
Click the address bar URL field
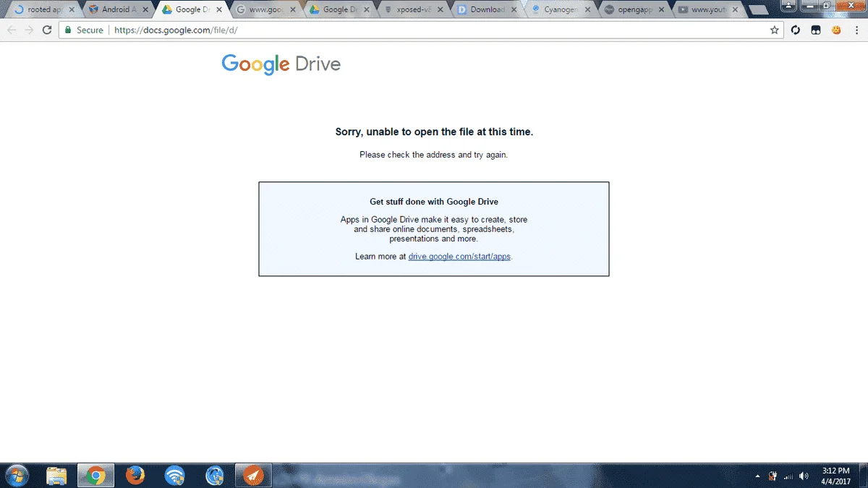pyautogui.click(x=420, y=30)
